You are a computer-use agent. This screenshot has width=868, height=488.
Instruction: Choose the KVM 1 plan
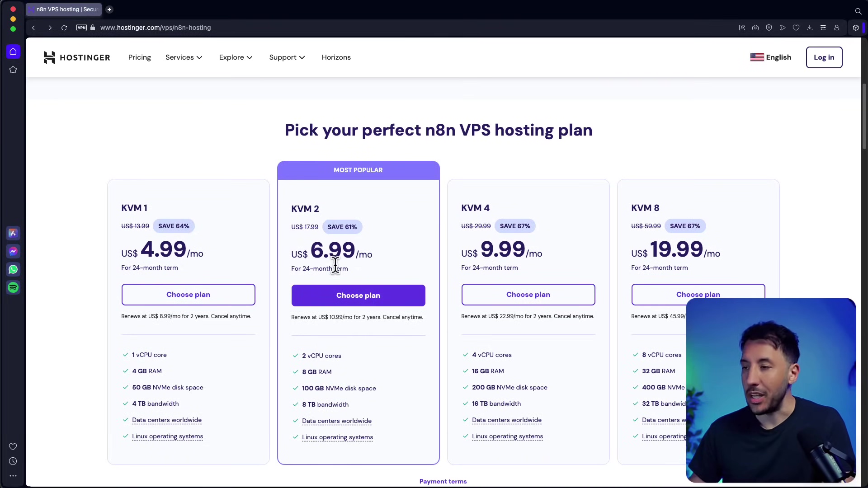189,295
